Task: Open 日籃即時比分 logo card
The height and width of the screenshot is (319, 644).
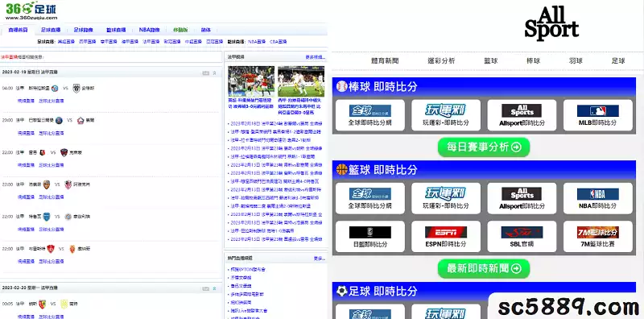Action: pyautogui.click(x=370, y=236)
